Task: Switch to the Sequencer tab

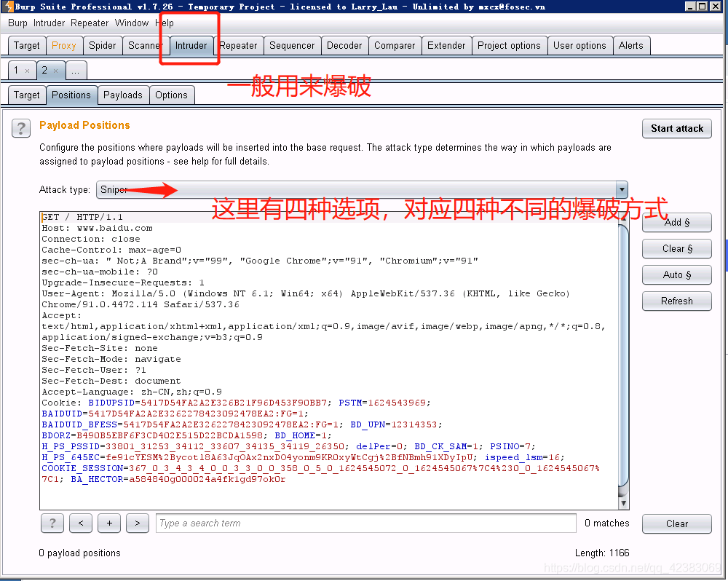Action: click(x=292, y=46)
